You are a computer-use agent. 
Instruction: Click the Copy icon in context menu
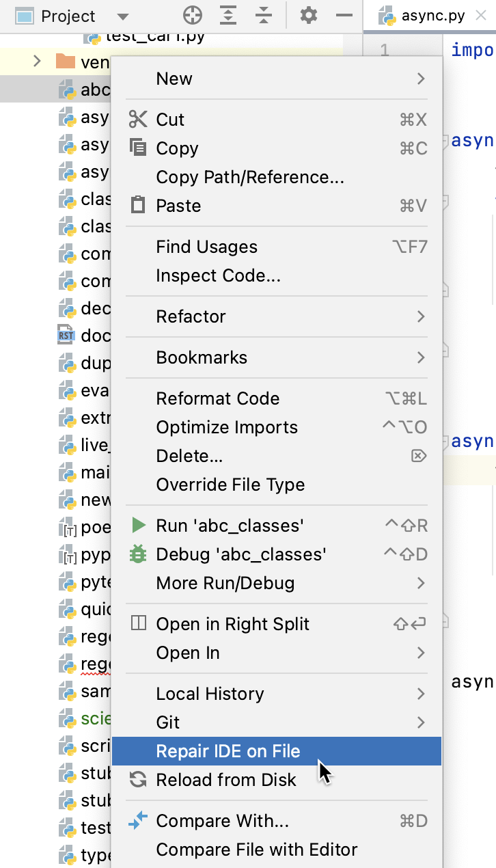[x=137, y=148]
